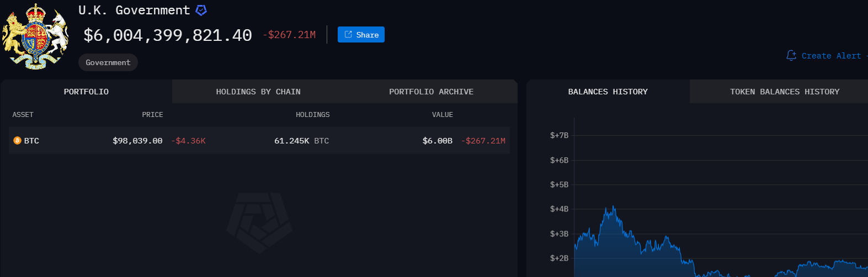Click the Create Alert bell icon

(x=791, y=56)
